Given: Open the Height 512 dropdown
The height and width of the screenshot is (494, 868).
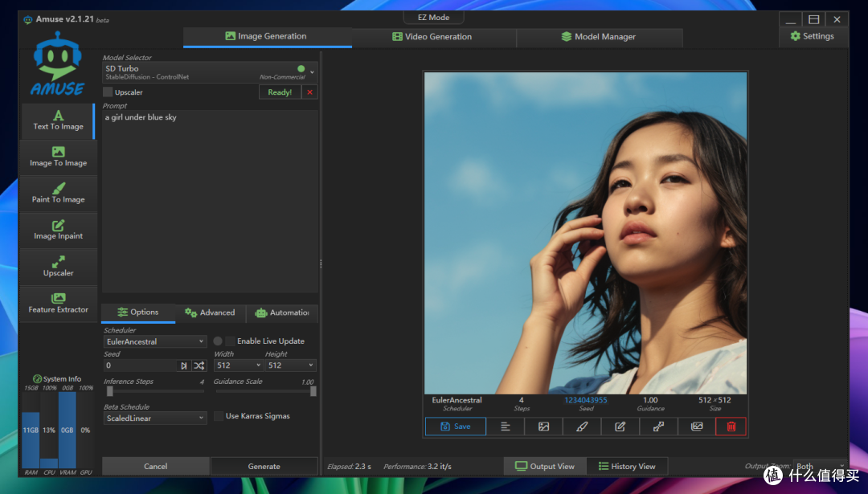Looking at the screenshot, I should click(x=290, y=365).
